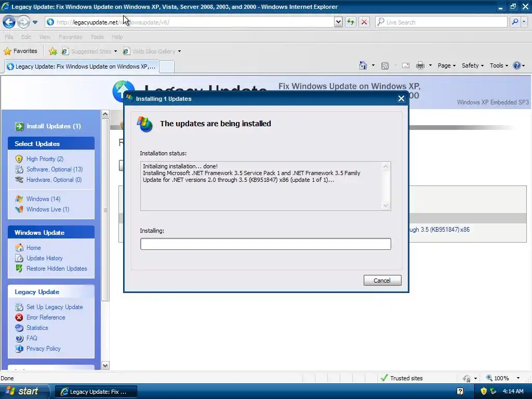The height and width of the screenshot is (399, 532).
Task: Open the Tools command bar menu
Action: tap(499, 65)
